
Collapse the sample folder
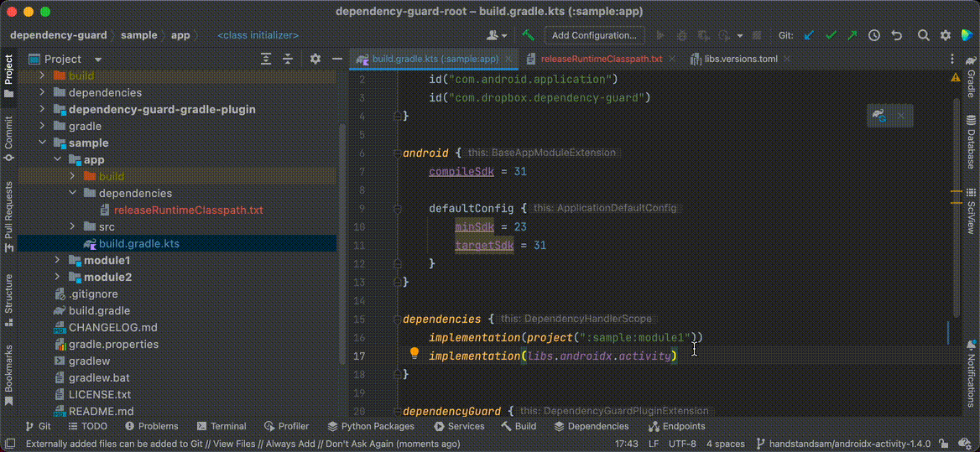(42, 143)
